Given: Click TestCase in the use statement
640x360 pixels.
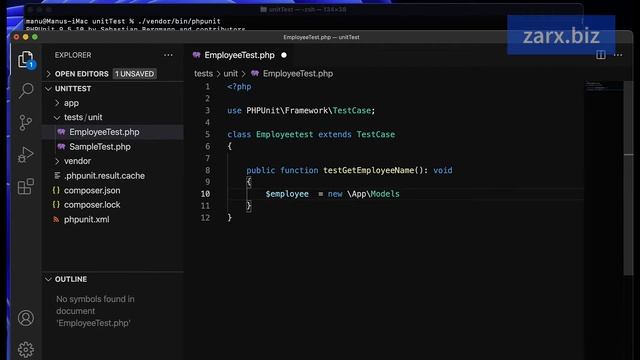Looking at the screenshot, I should (352, 110).
